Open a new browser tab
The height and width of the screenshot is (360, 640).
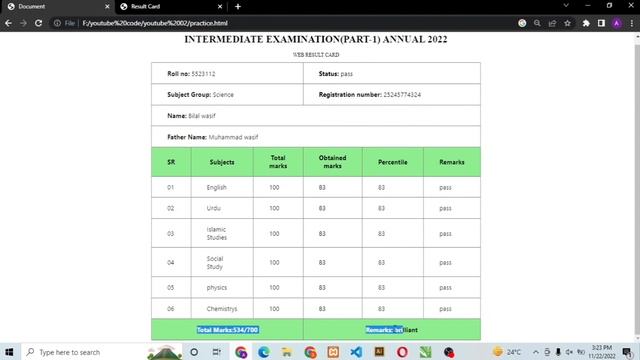point(238,7)
